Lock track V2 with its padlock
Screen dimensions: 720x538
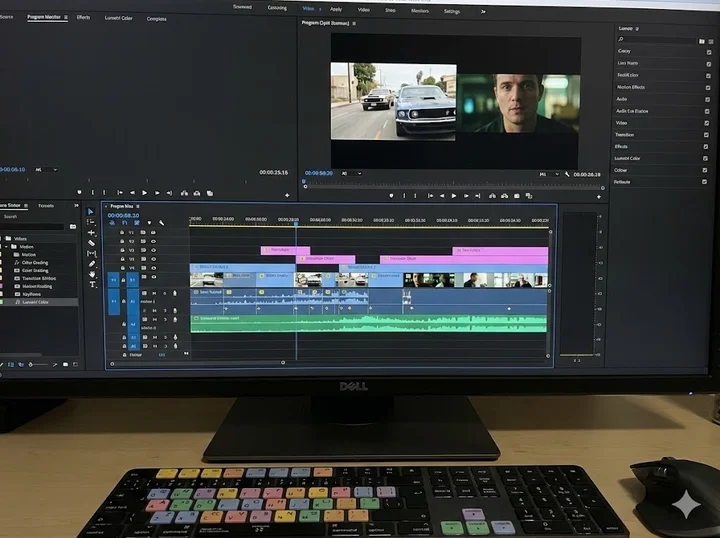click(x=122, y=241)
